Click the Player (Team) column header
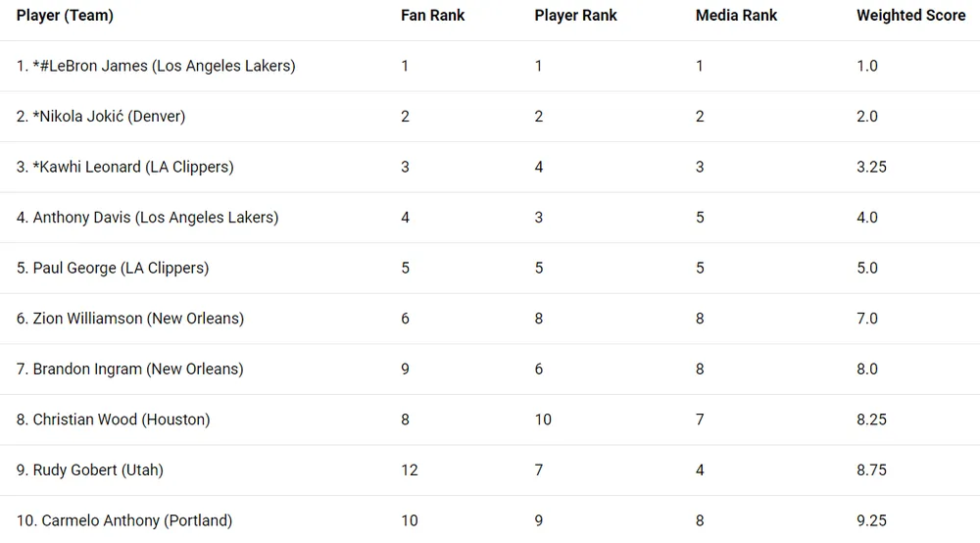 coord(65,16)
